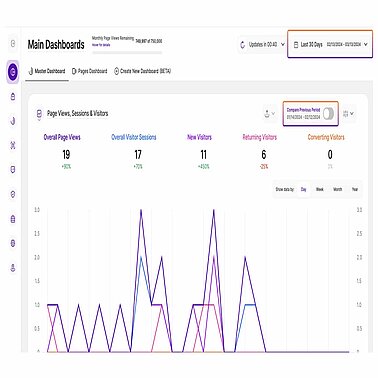Click the Overall Visitor Sessions metric label
The width and height of the screenshot is (378, 378).
click(x=134, y=137)
